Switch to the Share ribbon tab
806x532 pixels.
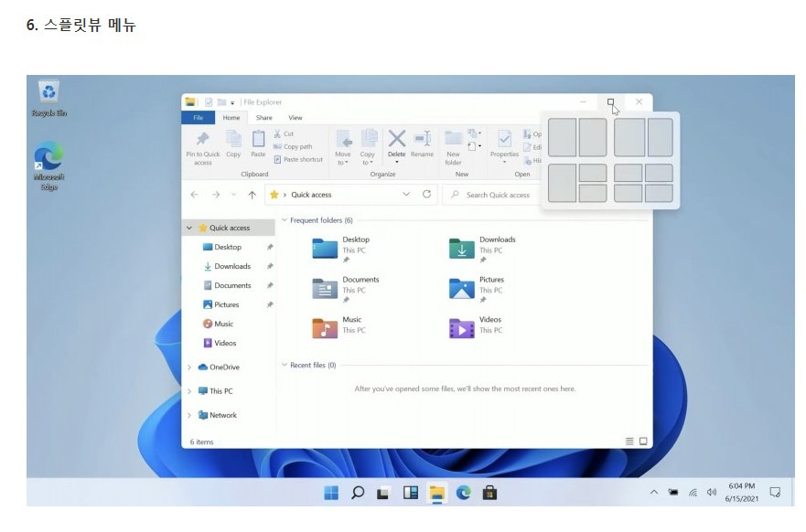pyautogui.click(x=264, y=118)
